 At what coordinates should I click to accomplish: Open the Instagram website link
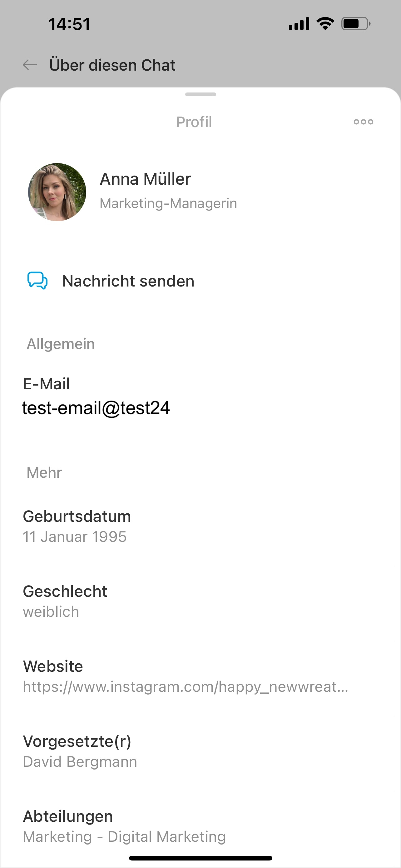pyautogui.click(x=185, y=686)
